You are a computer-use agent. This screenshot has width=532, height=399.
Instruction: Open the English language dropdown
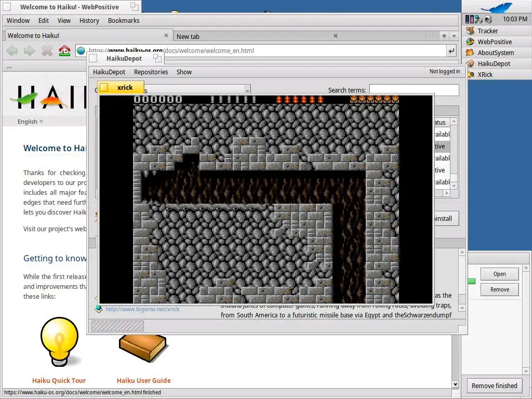coord(30,122)
